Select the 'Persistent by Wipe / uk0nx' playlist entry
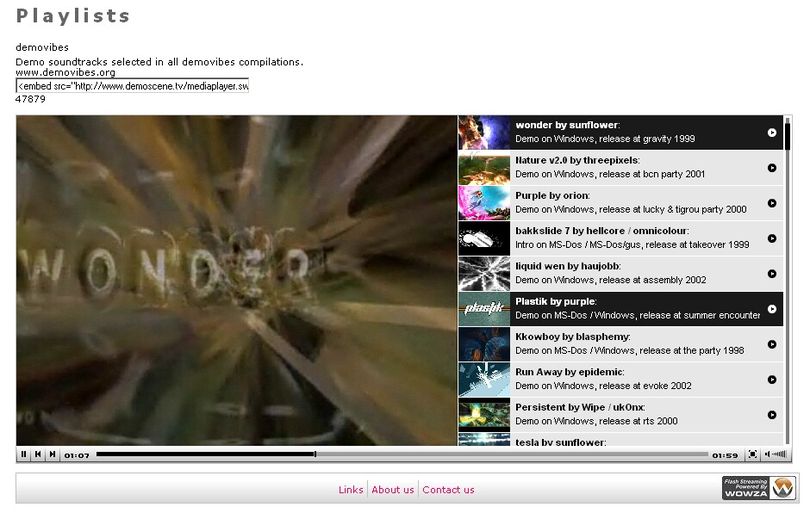This screenshot has height=513, width=810. (620, 414)
